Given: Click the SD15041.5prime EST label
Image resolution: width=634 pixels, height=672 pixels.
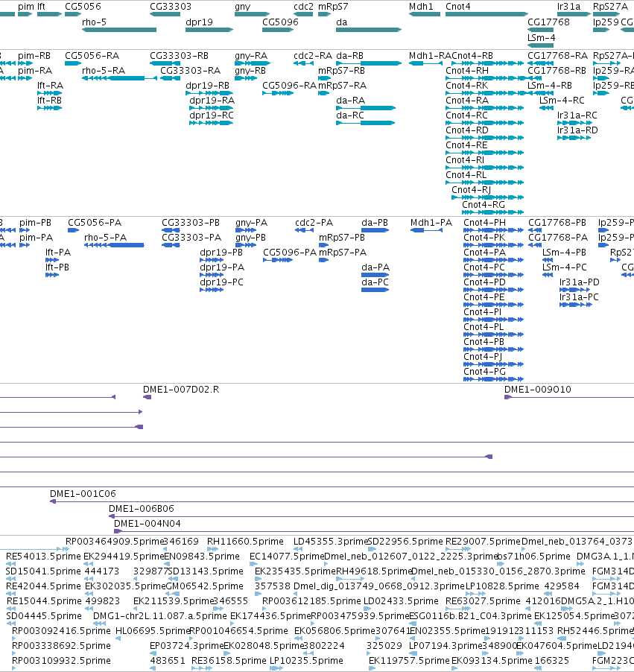Looking at the screenshot, I should [x=43, y=571].
